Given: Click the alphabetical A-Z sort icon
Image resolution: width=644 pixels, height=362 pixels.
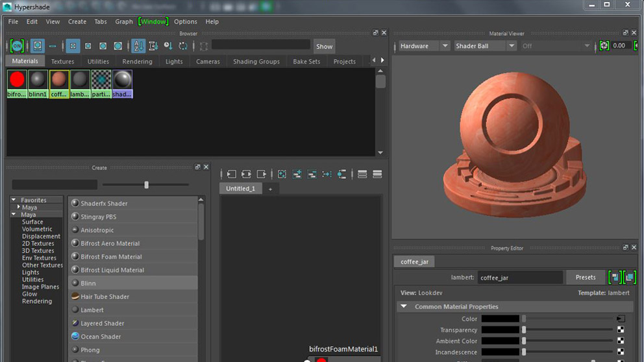Looking at the screenshot, I should pyautogui.click(x=138, y=46).
